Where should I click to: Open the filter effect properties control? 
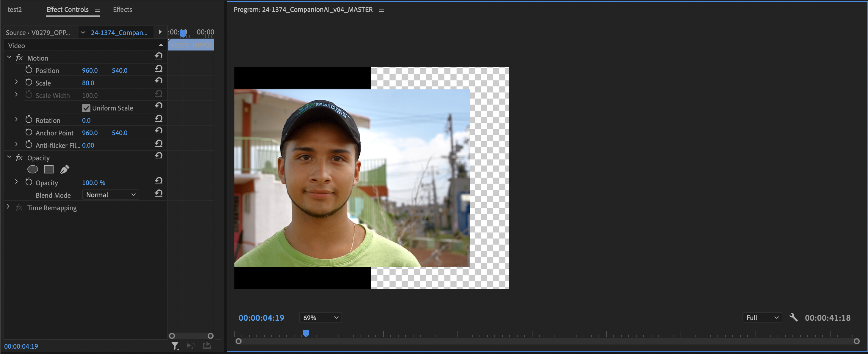(x=175, y=346)
